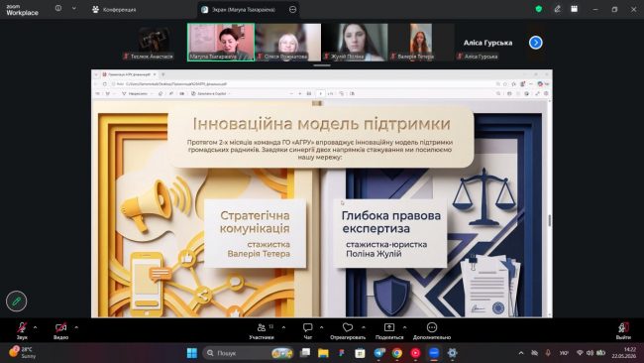Select Жулій Поліна video thumbnail

355,43
